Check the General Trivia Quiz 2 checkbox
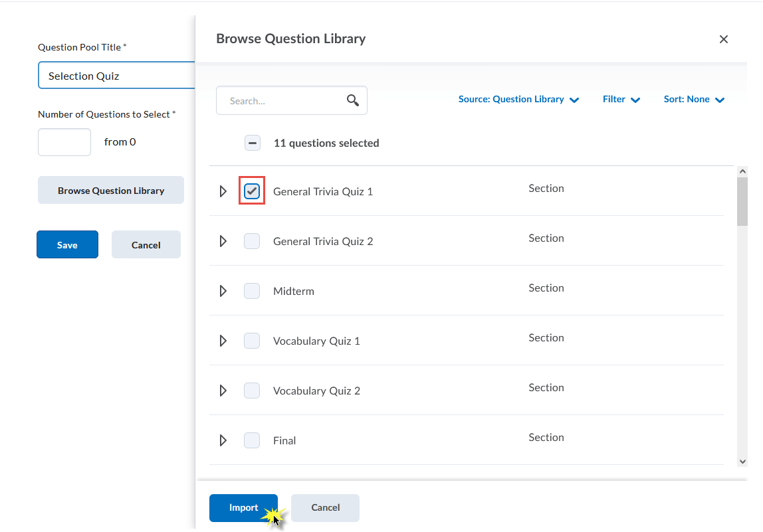763x532 pixels. coord(252,241)
